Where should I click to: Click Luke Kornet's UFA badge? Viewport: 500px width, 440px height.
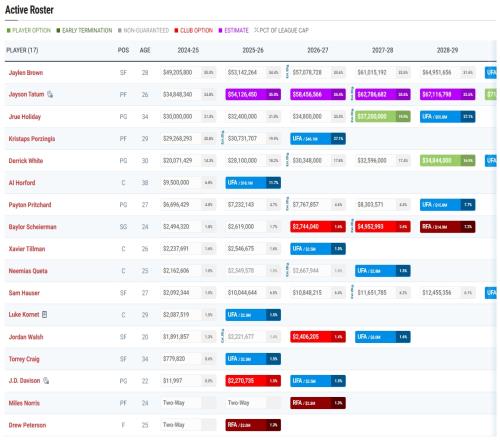coord(253,314)
